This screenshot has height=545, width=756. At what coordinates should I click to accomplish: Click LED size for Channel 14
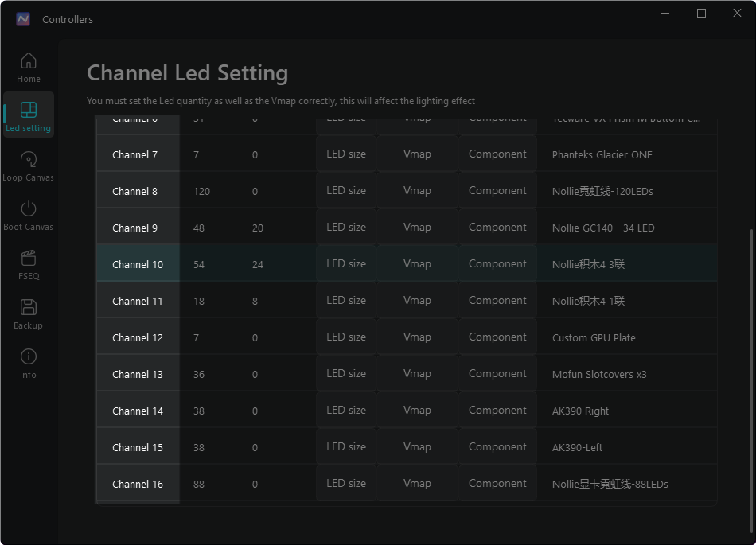tap(346, 410)
